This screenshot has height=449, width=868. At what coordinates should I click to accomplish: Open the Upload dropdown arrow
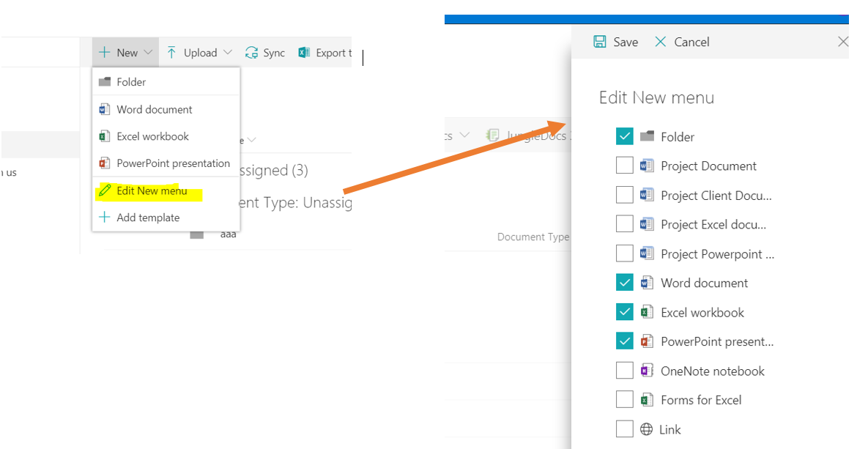point(227,53)
